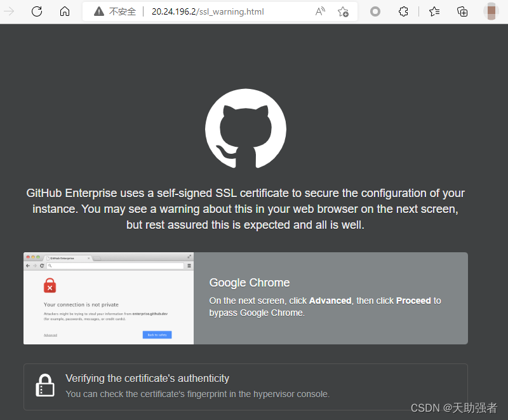Screen dimensions: 508x420
Task: Add this page to favorites
Action: click(343, 11)
